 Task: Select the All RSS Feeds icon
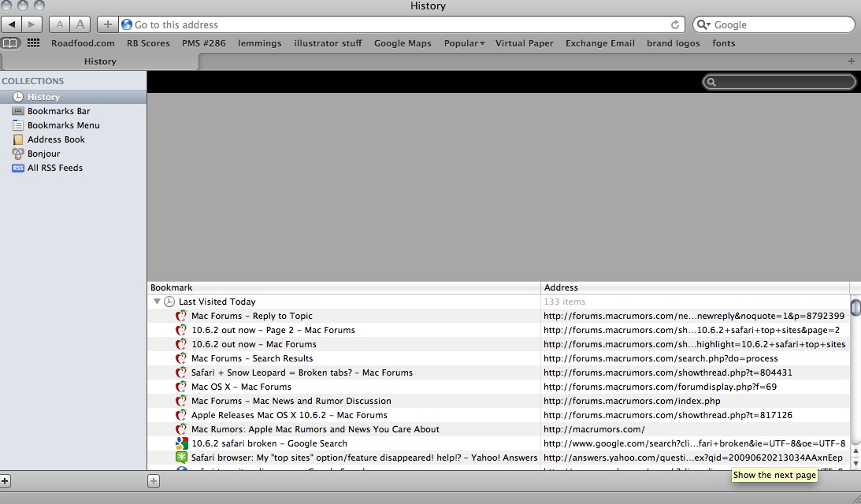click(x=18, y=168)
